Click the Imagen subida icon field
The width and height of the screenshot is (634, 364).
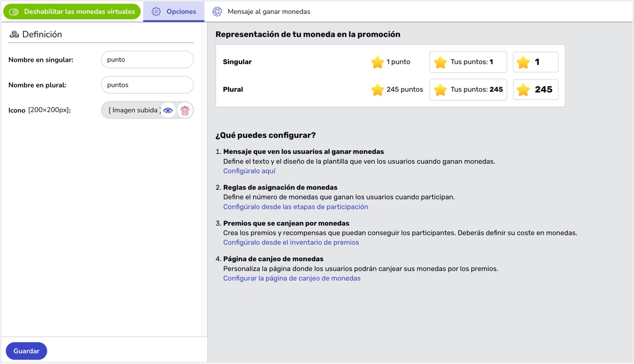point(147,110)
